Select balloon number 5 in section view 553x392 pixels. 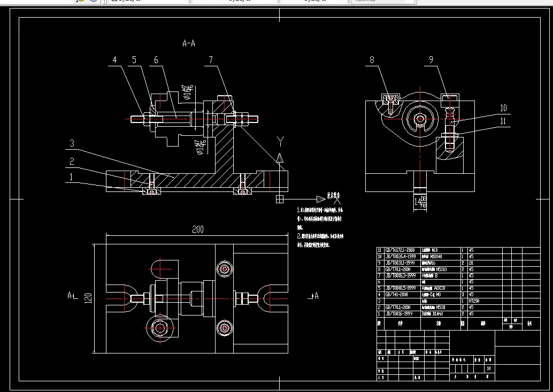pos(134,60)
